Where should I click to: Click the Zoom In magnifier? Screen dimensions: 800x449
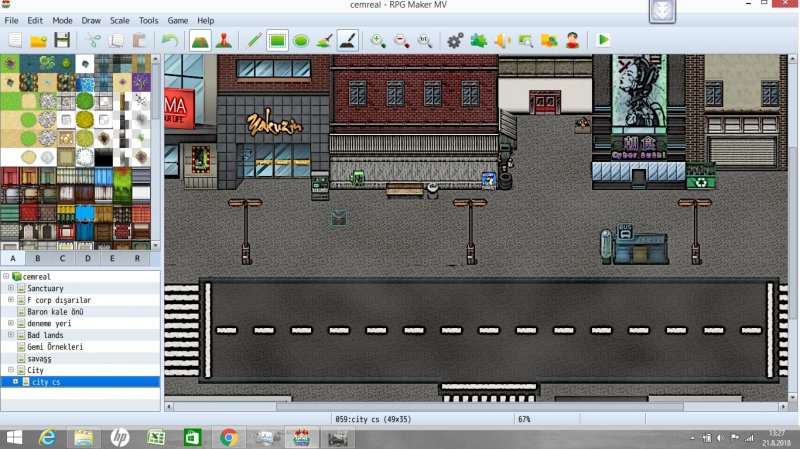[378, 40]
